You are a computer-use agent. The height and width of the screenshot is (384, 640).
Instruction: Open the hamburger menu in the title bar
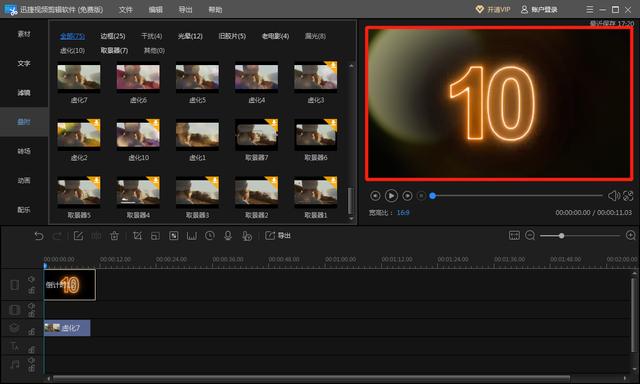pyautogui.click(x=589, y=9)
